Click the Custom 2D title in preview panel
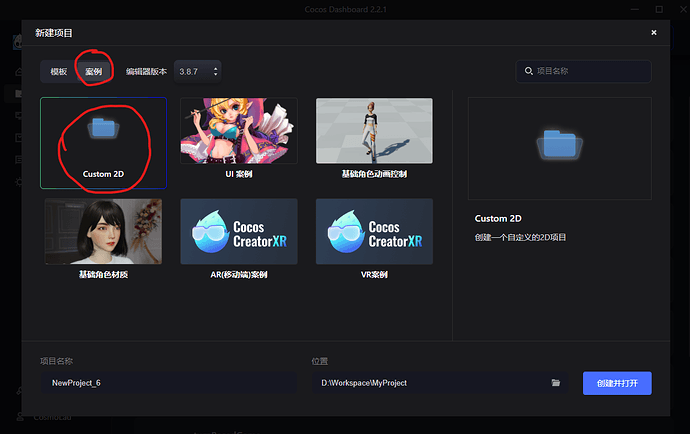The image size is (690, 434). point(498,219)
